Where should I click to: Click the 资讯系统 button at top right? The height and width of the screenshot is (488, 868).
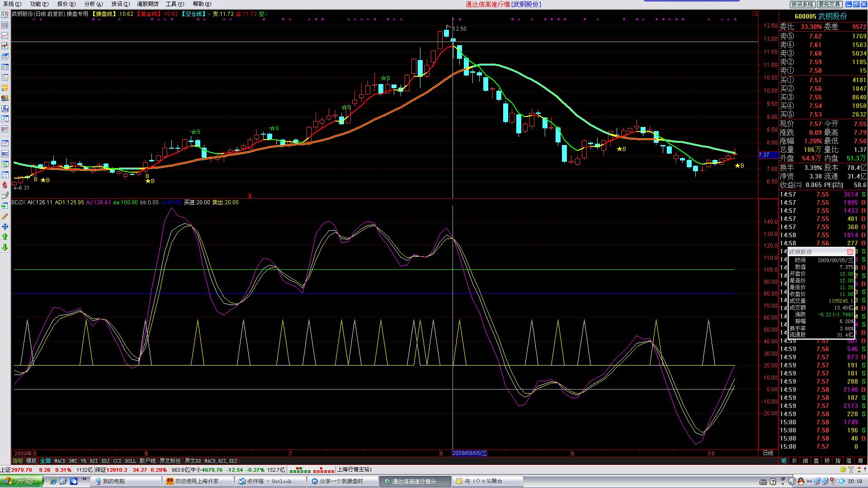point(802,4)
